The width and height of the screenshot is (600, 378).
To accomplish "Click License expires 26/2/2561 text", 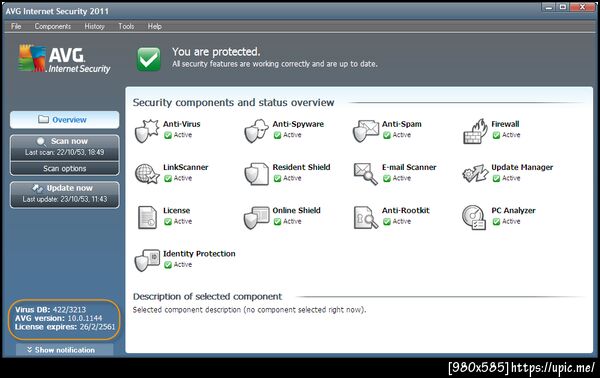I will (x=65, y=327).
